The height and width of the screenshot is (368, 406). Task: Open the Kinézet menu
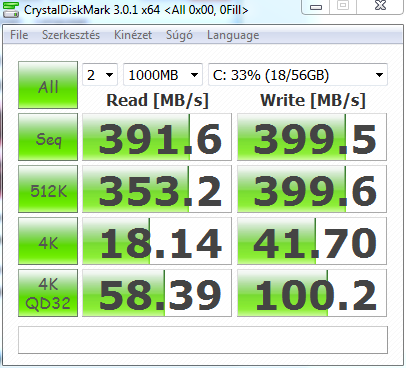coord(133,35)
